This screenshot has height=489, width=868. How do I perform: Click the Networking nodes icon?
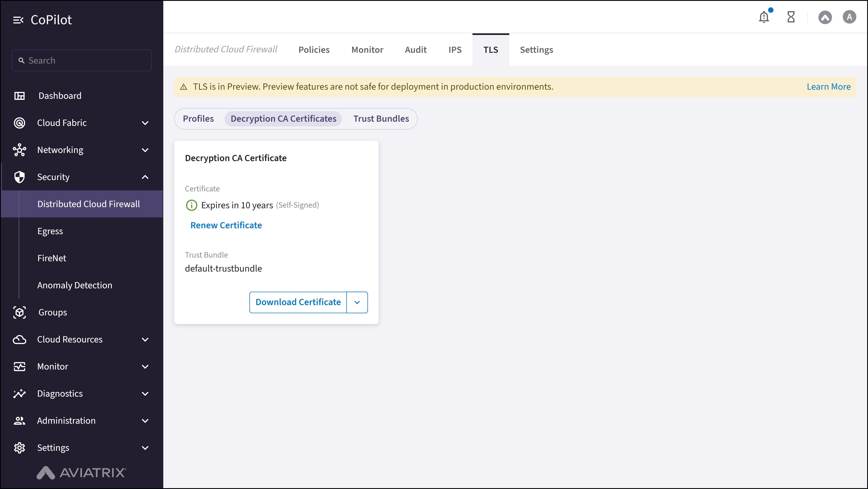(x=20, y=150)
